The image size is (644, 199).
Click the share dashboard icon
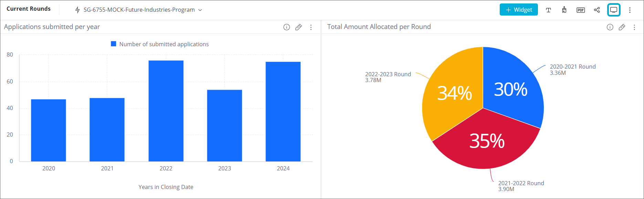coord(597,10)
